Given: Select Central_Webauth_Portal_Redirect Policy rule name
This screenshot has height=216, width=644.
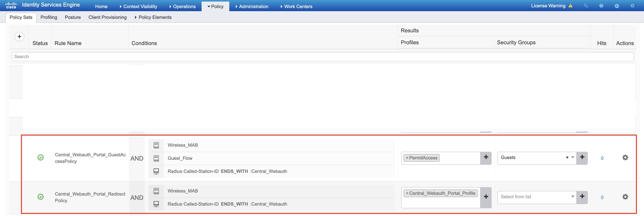Looking at the screenshot, I should coord(90,197).
